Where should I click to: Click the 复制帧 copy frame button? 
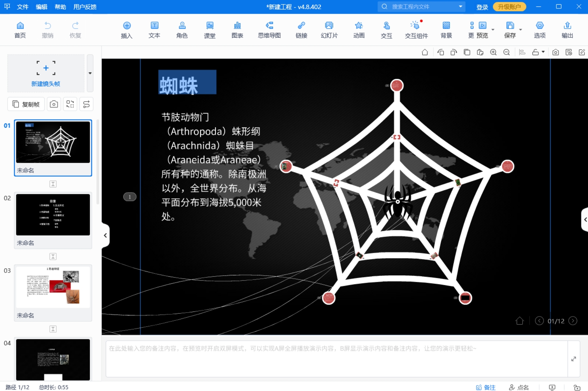(26, 104)
